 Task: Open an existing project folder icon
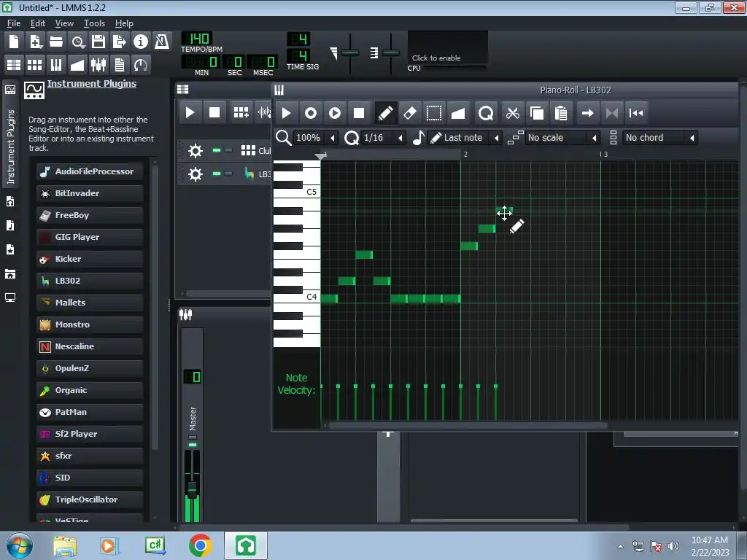[56, 42]
